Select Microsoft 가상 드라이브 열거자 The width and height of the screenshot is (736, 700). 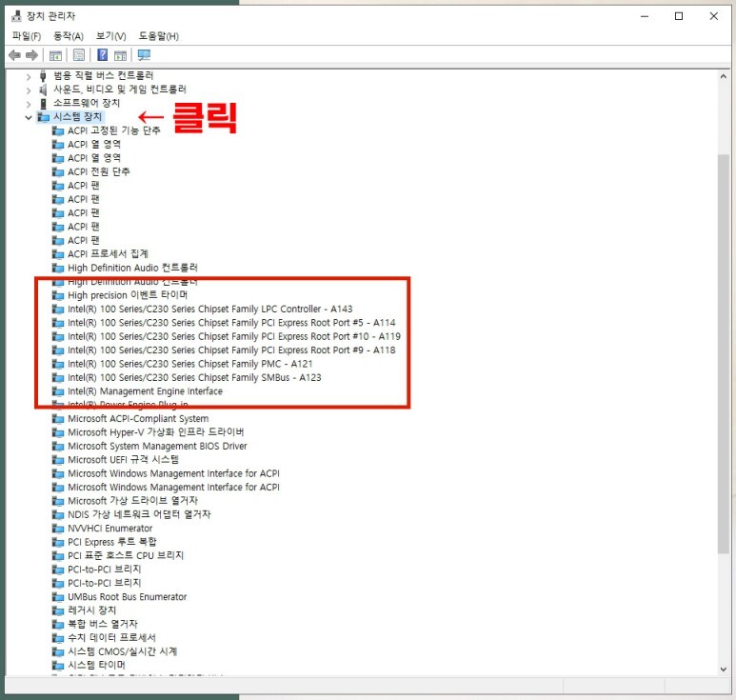pyautogui.click(x=133, y=501)
